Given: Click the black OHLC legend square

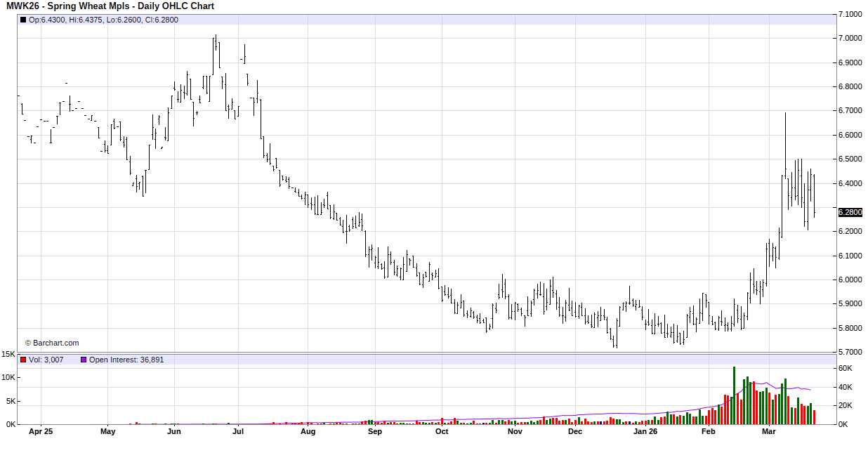Looking at the screenshot, I should tap(23, 20).
